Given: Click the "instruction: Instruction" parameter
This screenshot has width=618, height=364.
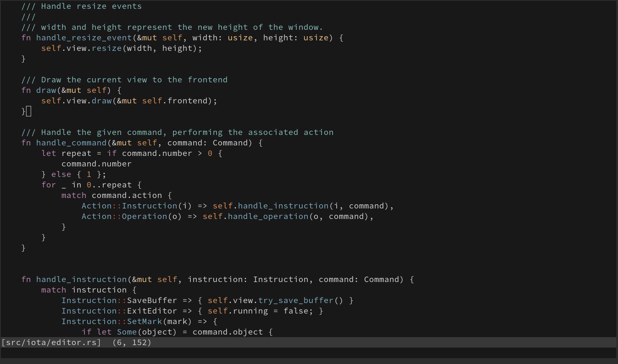Looking at the screenshot, I should [x=248, y=280].
